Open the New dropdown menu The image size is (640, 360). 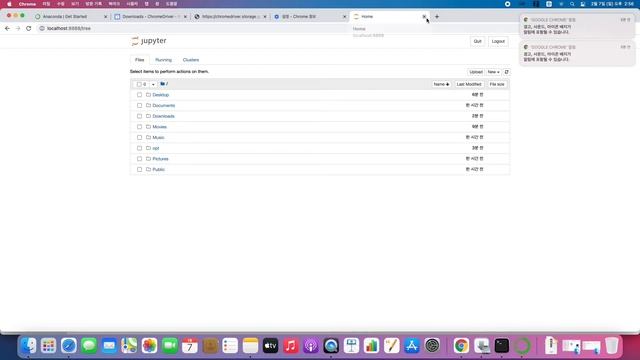point(493,72)
